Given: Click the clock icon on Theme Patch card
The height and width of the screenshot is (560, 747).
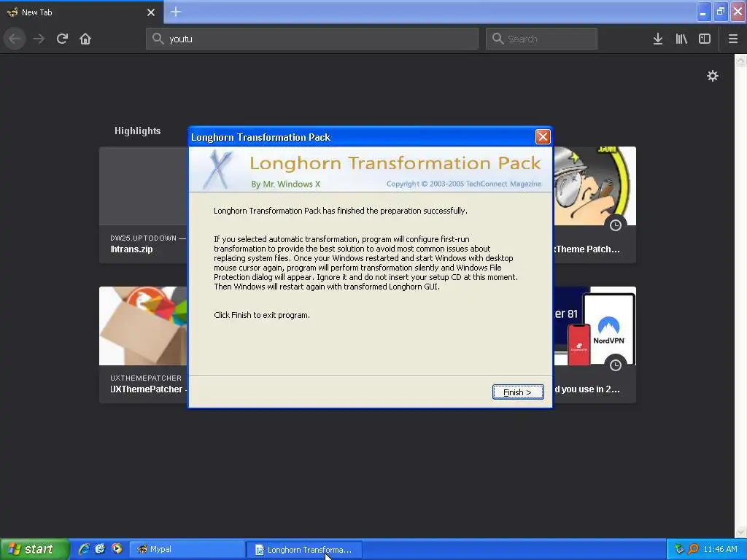Looking at the screenshot, I should coord(616,225).
